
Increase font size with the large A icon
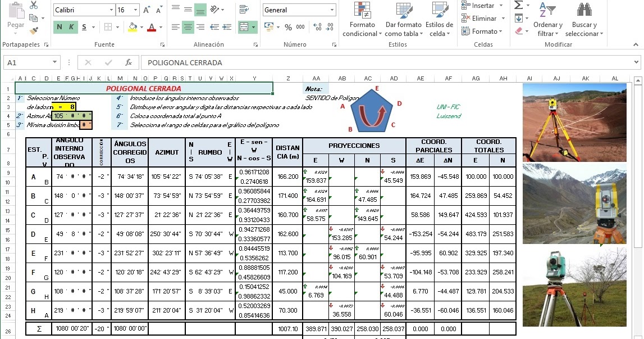(147, 10)
